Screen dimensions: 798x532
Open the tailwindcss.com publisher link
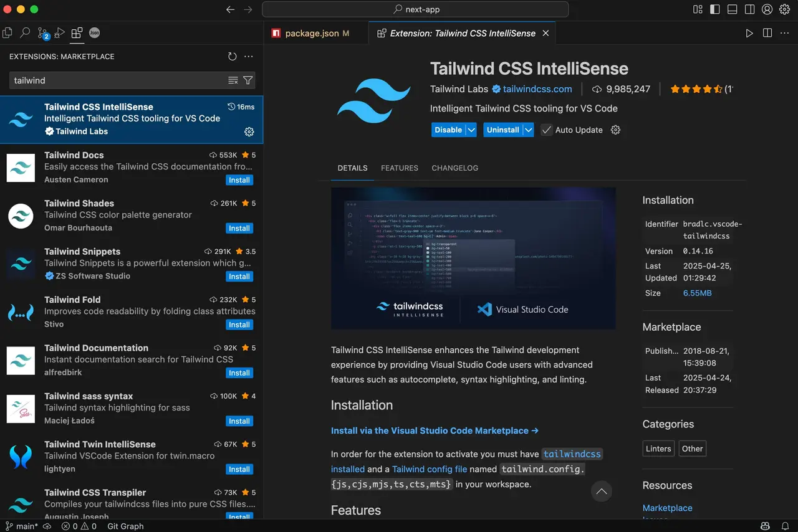[x=537, y=89]
